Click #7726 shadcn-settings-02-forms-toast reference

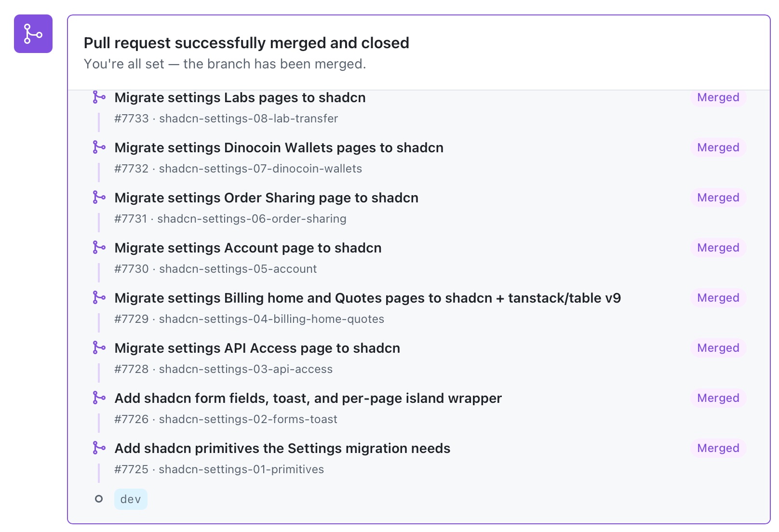point(226,419)
